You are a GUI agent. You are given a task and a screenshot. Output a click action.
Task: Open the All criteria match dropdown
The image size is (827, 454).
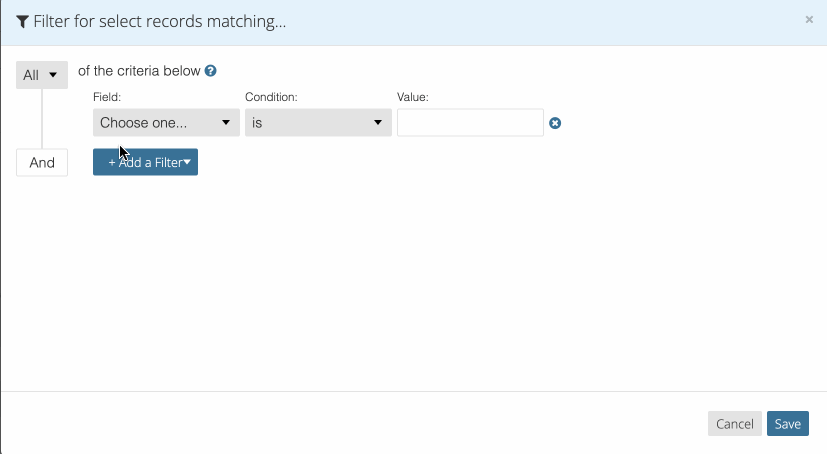(41, 75)
